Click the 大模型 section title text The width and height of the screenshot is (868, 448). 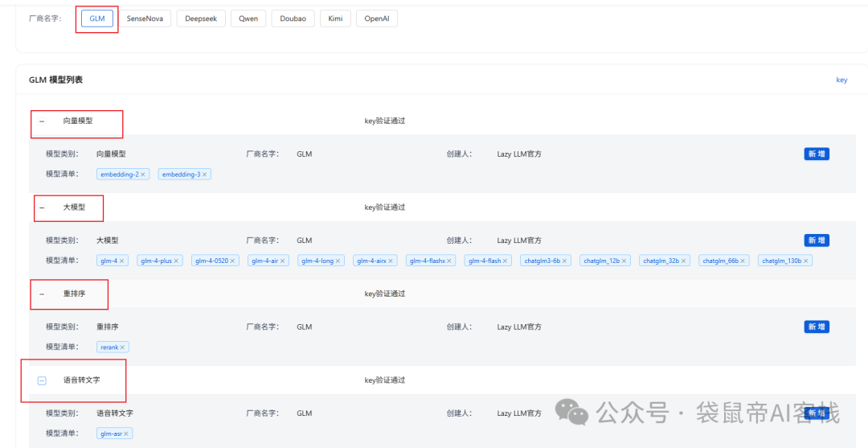[74, 208]
